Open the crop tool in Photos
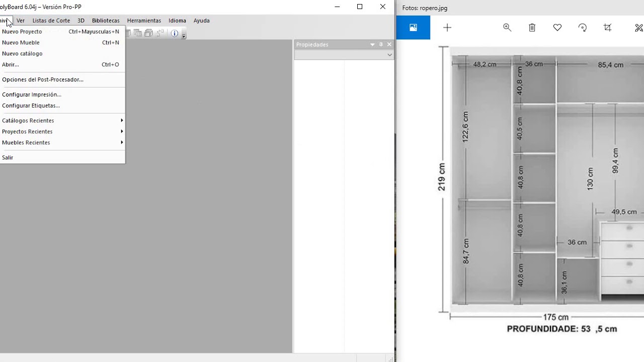Screen dimensions: 644x362 pyautogui.click(x=608, y=28)
